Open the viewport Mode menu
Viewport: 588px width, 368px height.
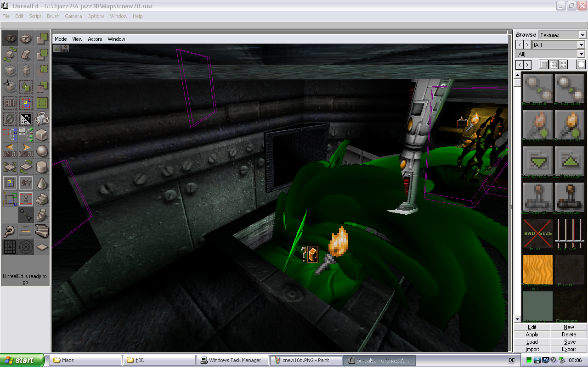tap(61, 39)
